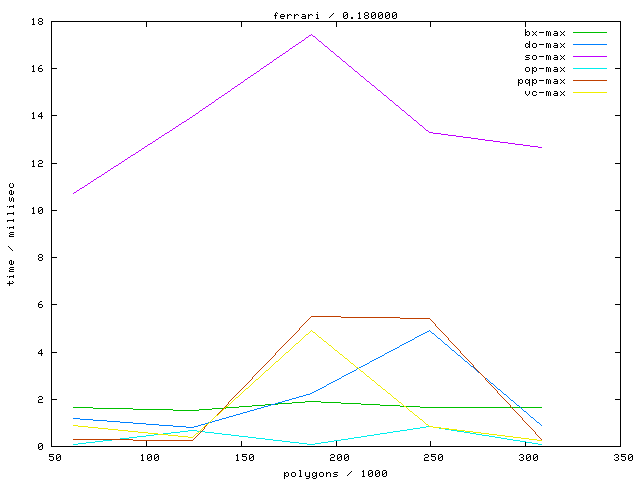Click the purple so-max legend line sample
The width and height of the screenshot is (640, 480).
[x=590, y=57]
